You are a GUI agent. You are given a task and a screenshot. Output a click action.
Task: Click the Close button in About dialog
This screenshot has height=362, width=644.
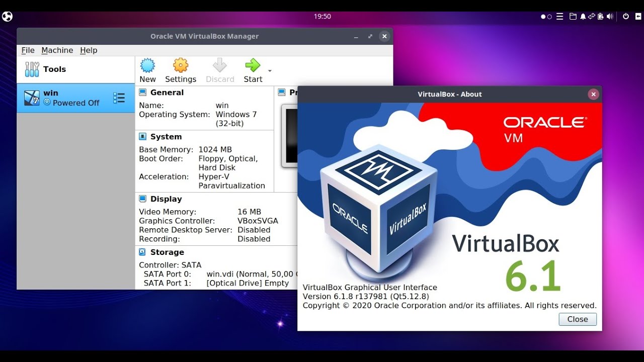tap(578, 319)
